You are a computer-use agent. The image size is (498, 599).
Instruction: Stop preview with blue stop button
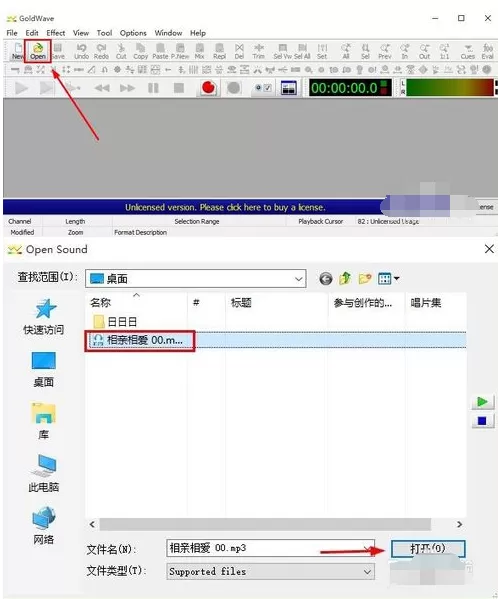point(482,421)
